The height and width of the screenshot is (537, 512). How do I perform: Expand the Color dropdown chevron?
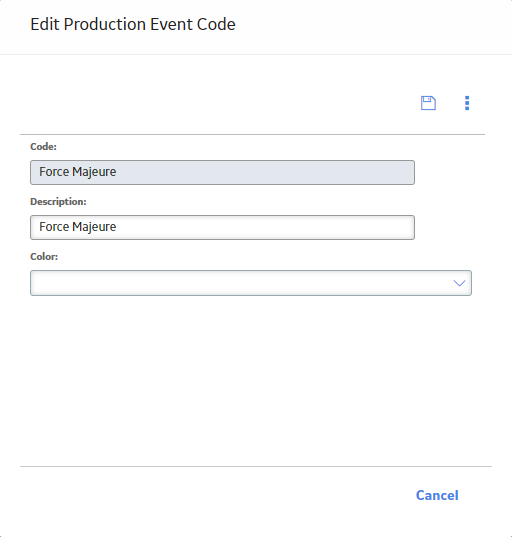pyautogui.click(x=459, y=283)
